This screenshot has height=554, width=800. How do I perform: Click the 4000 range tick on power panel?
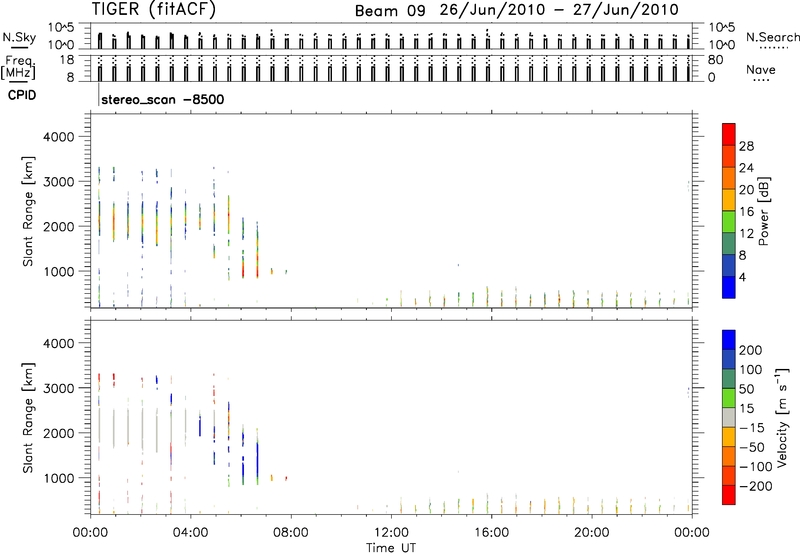pos(59,137)
